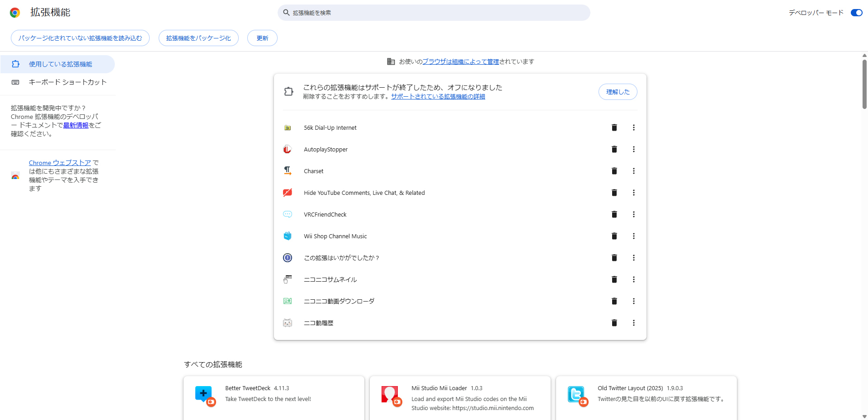Open more actions menu for ニコ動履歴
Image resolution: width=868 pixels, height=420 pixels.
coord(633,323)
